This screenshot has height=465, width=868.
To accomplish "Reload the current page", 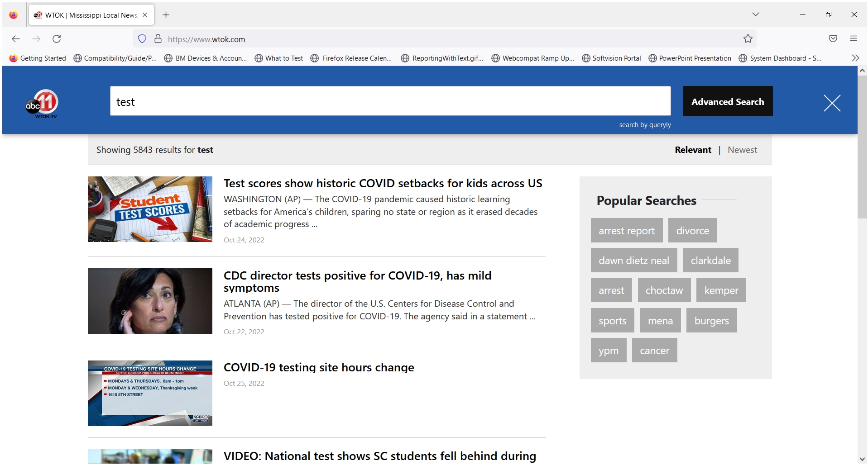I will pyautogui.click(x=57, y=39).
